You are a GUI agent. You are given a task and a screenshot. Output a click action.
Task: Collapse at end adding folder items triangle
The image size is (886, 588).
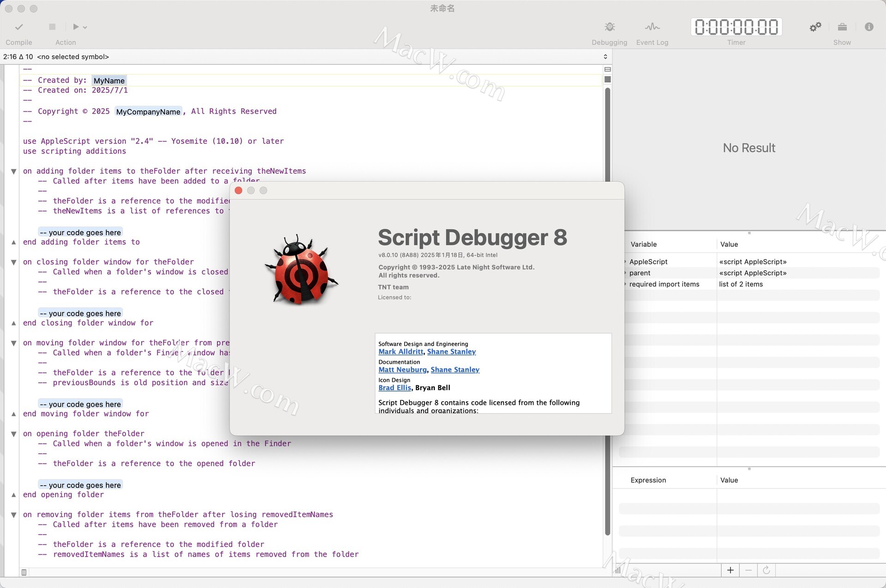click(x=14, y=242)
